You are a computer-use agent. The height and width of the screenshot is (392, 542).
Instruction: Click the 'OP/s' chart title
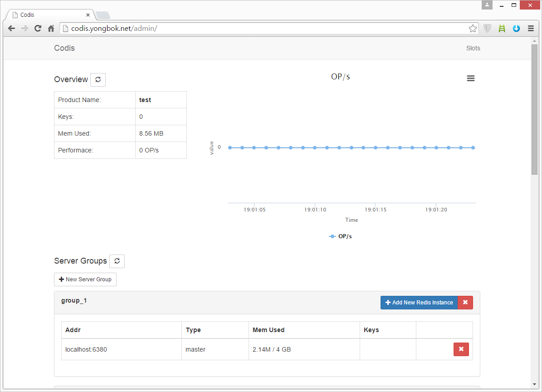pos(341,77)
